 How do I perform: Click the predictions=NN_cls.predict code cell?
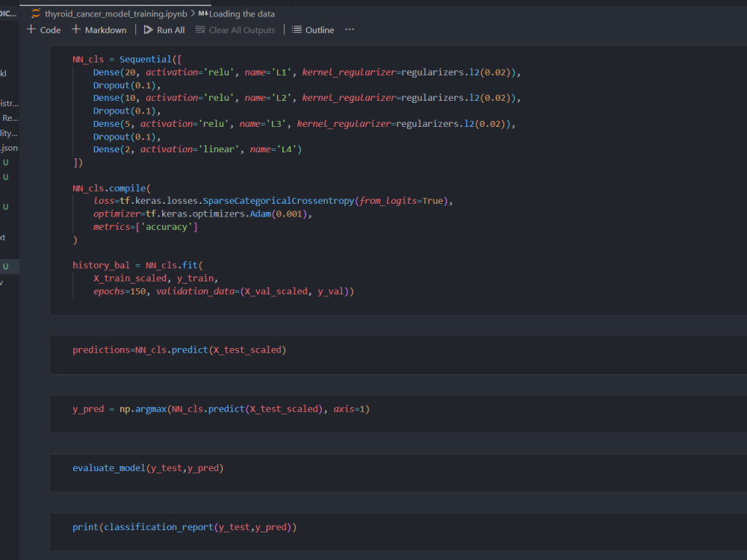398,355
